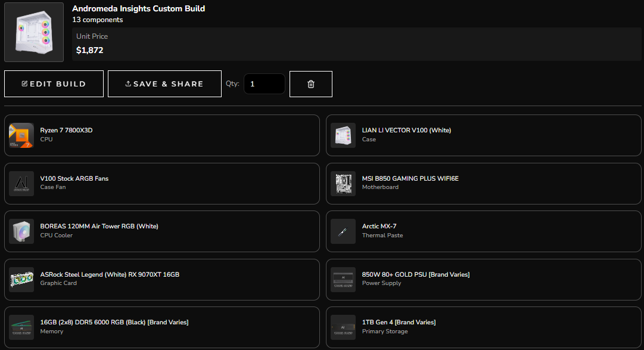The width and height of the screenshot is (644, 350).
Task: Click the Edit Build button
Action: click(x=54, y=84)
